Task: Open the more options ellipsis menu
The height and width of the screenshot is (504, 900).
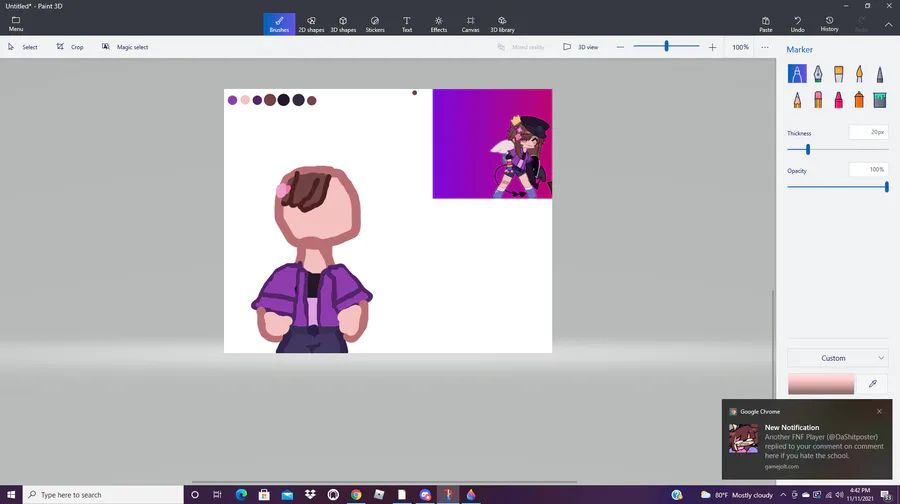Action: [765, 47]
